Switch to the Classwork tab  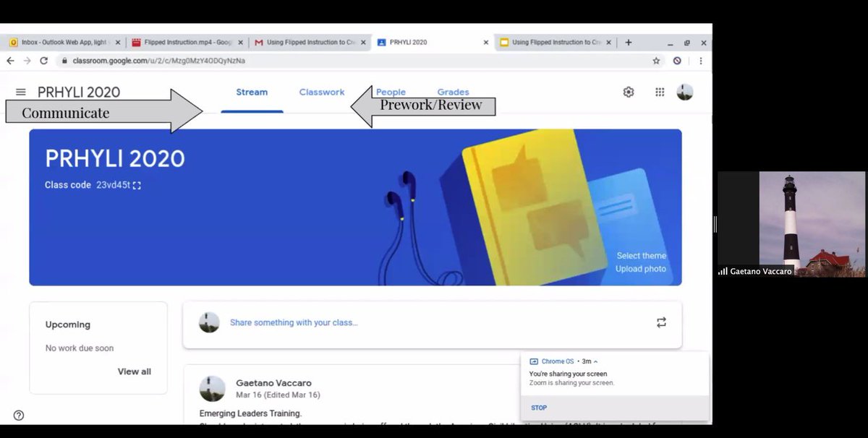[x=321, y=92]
